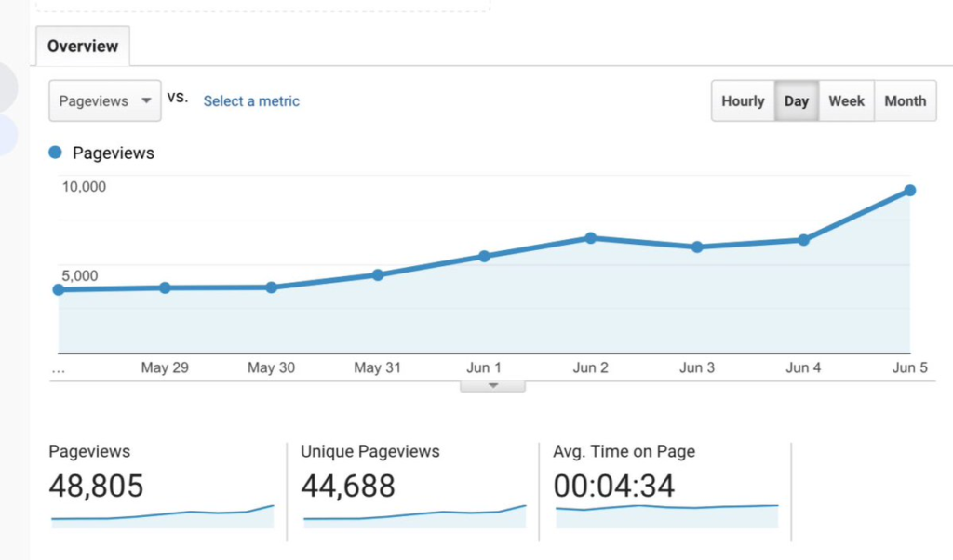This screenshot has width=953, height=560.
Task: Click the 'Select a metric' link
Action: 251,101
